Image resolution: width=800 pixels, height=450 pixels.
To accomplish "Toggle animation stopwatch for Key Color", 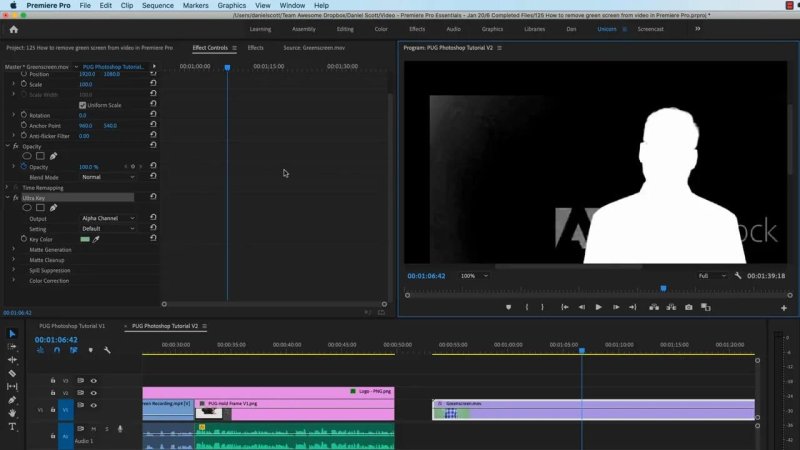I will (x=23, y=239).
